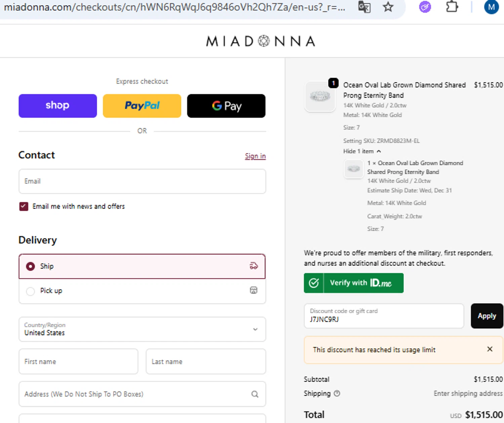Image resolution: width=504 pixels, height=423 pixels.
Task: Click the Express checkout heading
Action: (x=142, y=81)
